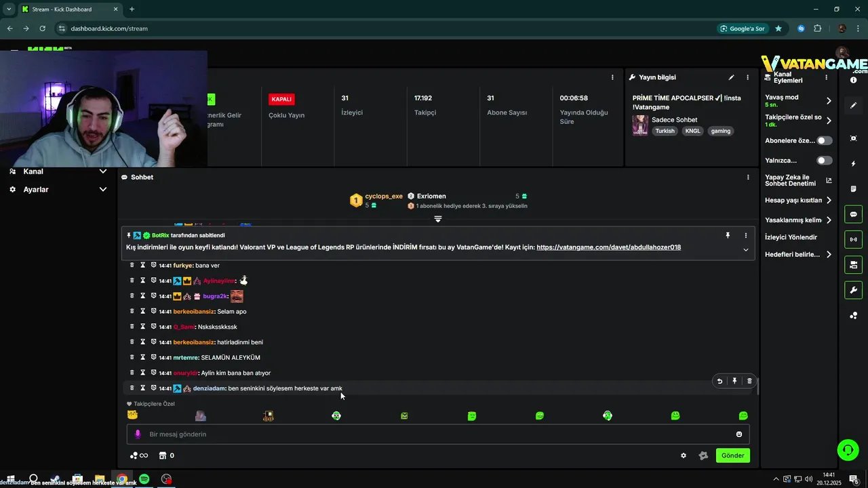The image size is (868, 488).
Task: Unpin the BotRix pinned message
Action: (728, 235)
